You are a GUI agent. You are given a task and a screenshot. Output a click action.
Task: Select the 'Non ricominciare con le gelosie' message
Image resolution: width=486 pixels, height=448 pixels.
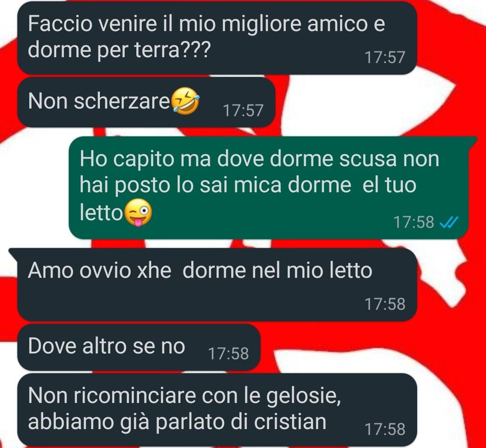tap(217, 410)
